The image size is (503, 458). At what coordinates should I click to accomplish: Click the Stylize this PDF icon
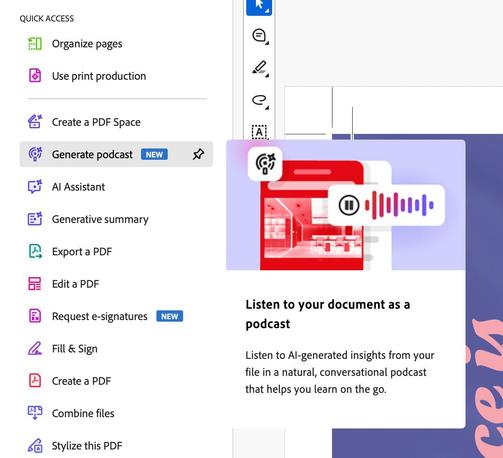click(x=35, y=445)
